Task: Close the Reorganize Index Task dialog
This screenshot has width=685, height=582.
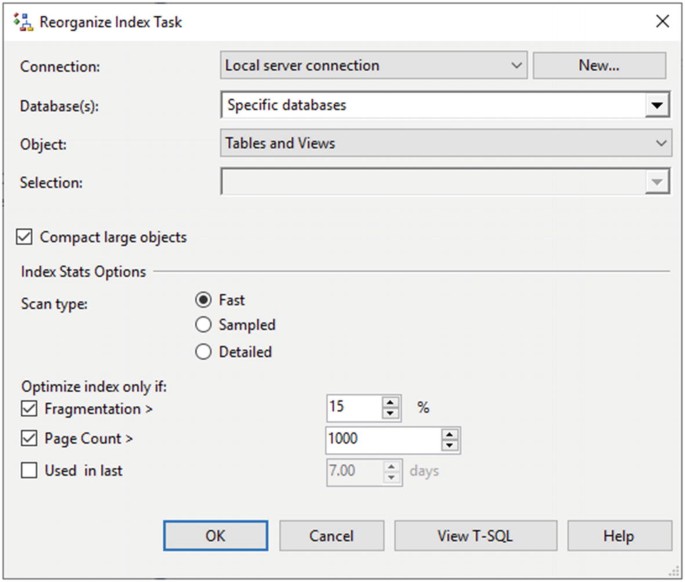Action: click(661, 21)
